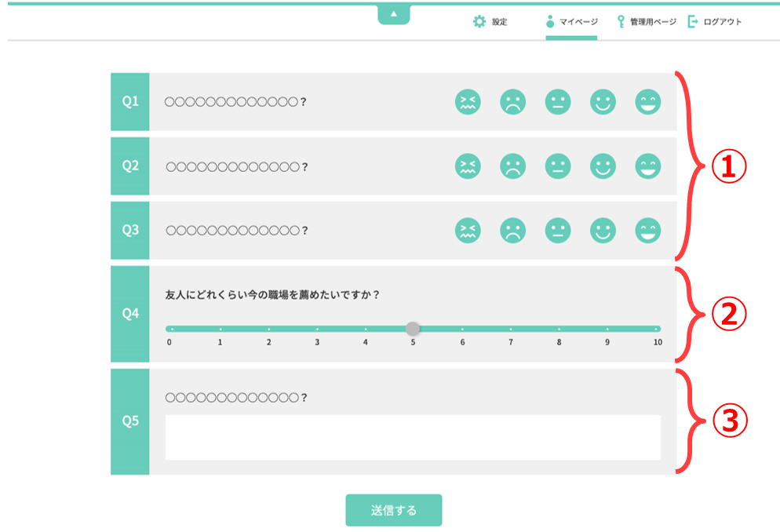Click the Q4 slider handle at 5

[413, 329]
